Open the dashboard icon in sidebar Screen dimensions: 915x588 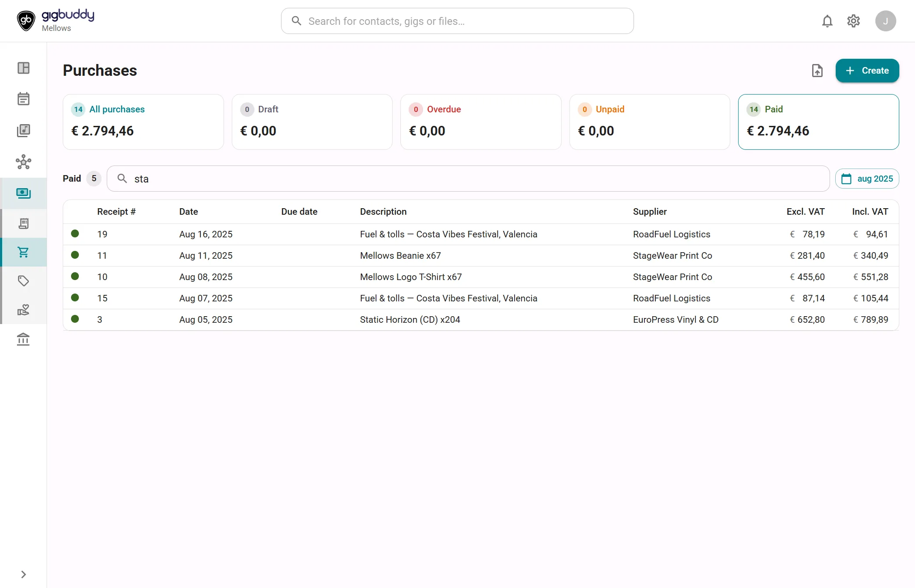(x=24, y=68)
